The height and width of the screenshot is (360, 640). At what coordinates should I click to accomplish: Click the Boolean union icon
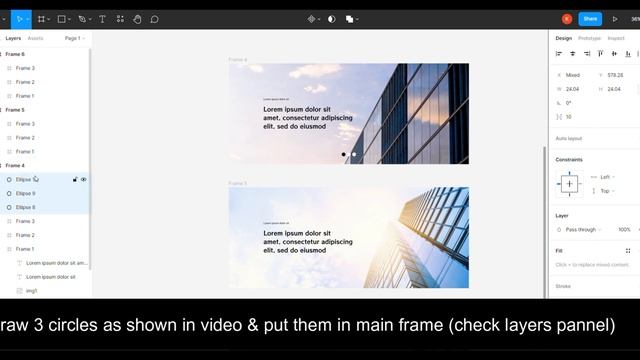point(349,19)
